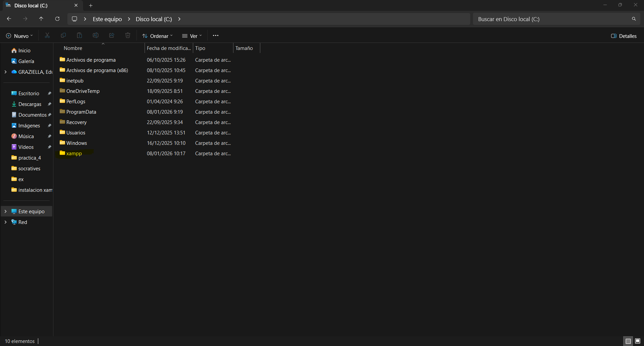Toggle the Detalles pane

pos(624,36)
